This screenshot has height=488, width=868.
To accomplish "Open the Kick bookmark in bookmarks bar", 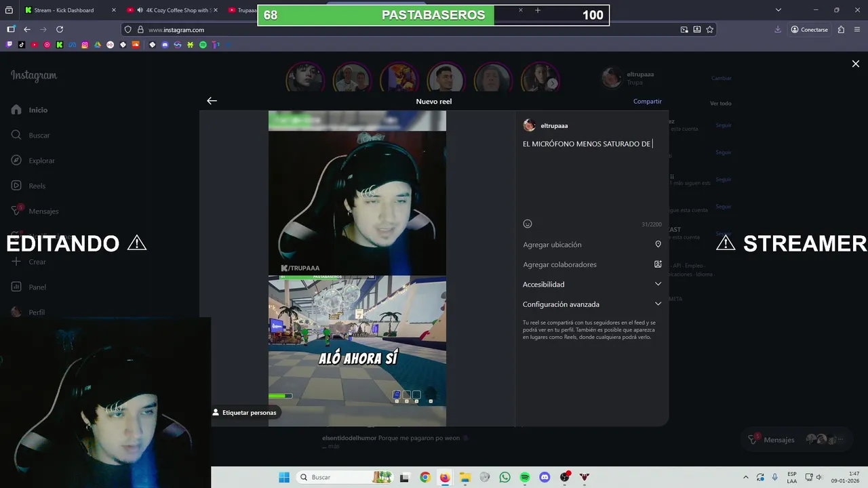I will coord(60,45).
